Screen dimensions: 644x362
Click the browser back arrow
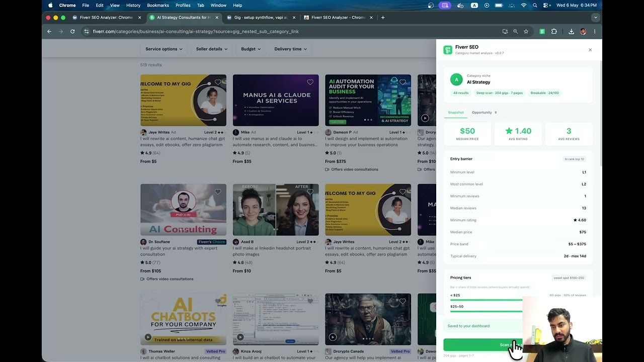(x=49, y=31)
